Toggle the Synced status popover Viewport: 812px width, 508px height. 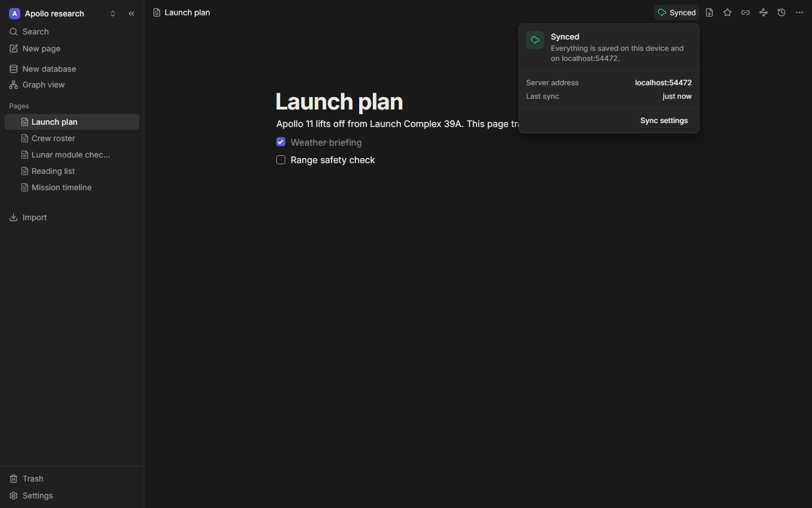tap(677, 12)
